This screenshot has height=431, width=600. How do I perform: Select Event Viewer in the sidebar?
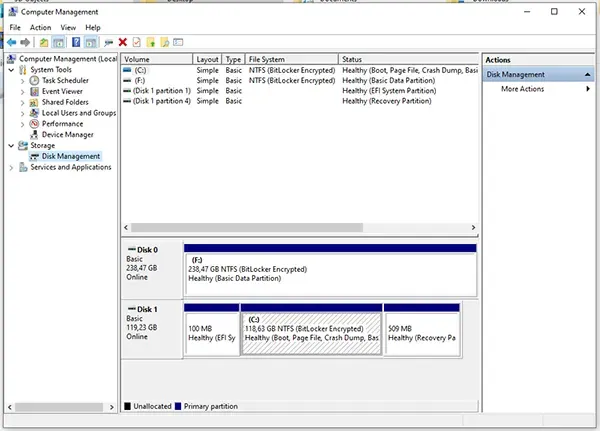pyautogui.click(x=62, y=91)
